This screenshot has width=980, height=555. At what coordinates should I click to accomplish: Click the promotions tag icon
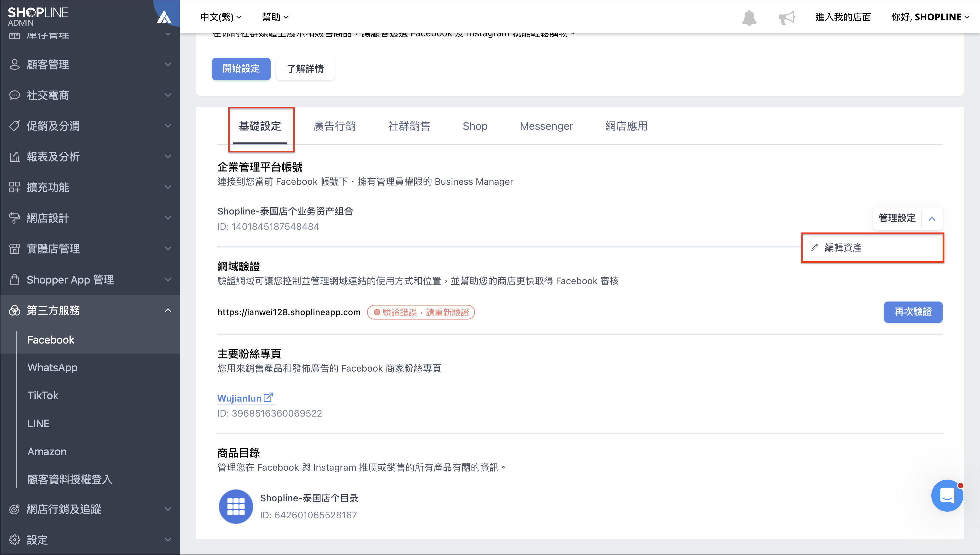(x=14, y=126)
